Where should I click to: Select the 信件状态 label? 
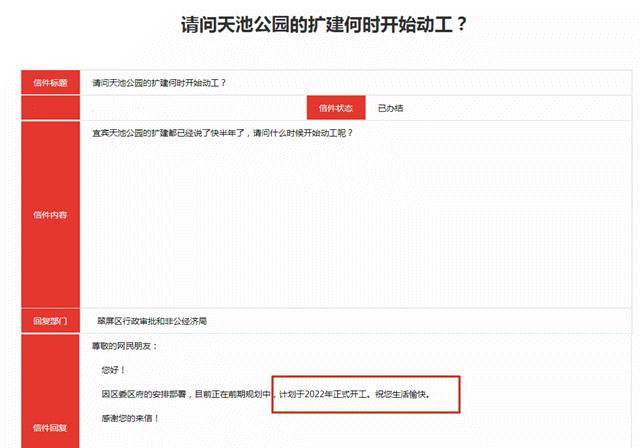tap(336, 108)
